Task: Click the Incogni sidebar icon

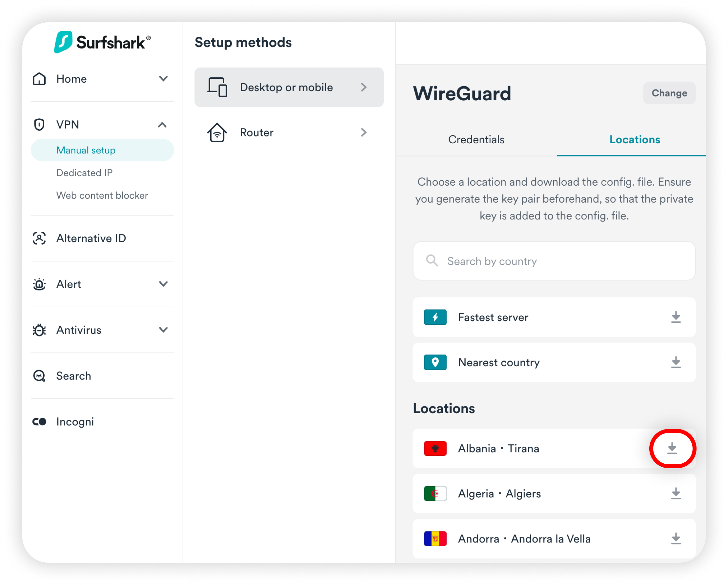Action: tap(39, 422)
